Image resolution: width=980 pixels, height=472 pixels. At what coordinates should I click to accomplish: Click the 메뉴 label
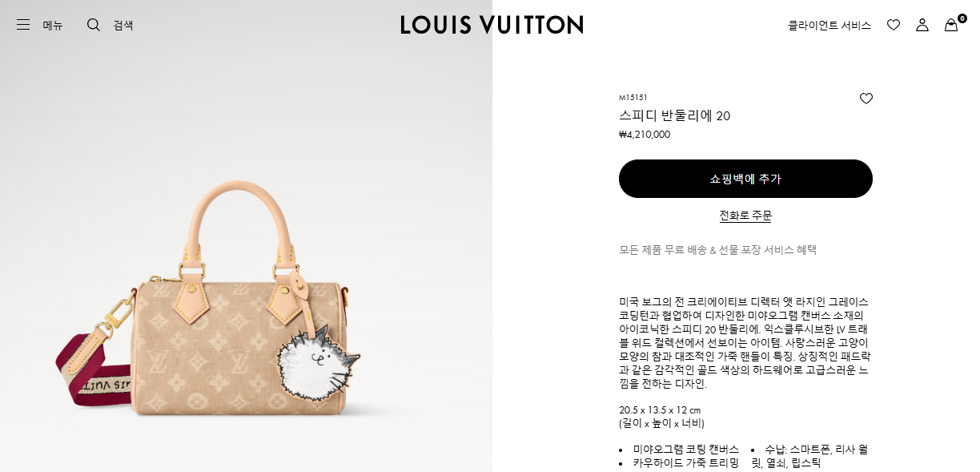[x=53, y=25]
